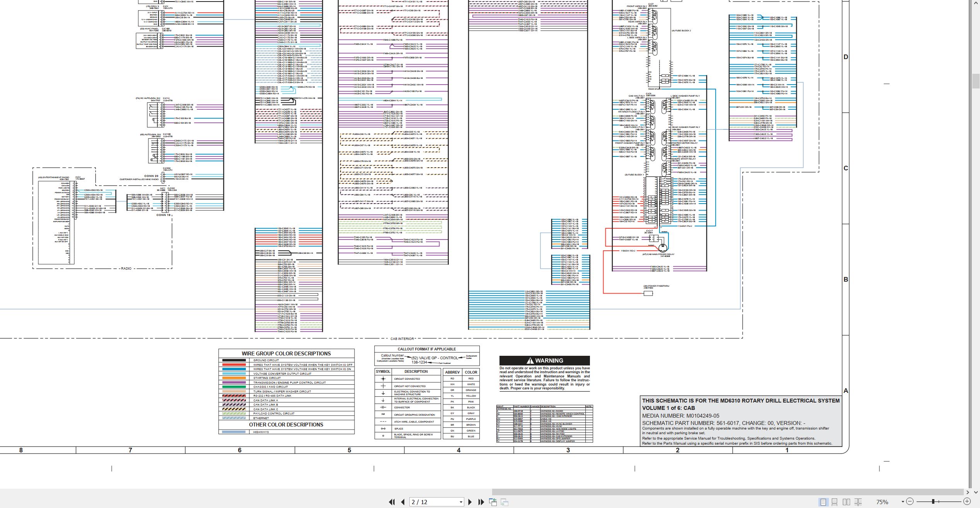Click the MEDIA NUMBER: M0104249-05 text
This screenshot has height=508, width=980.
pyautogui.click(x=681, y=416)
